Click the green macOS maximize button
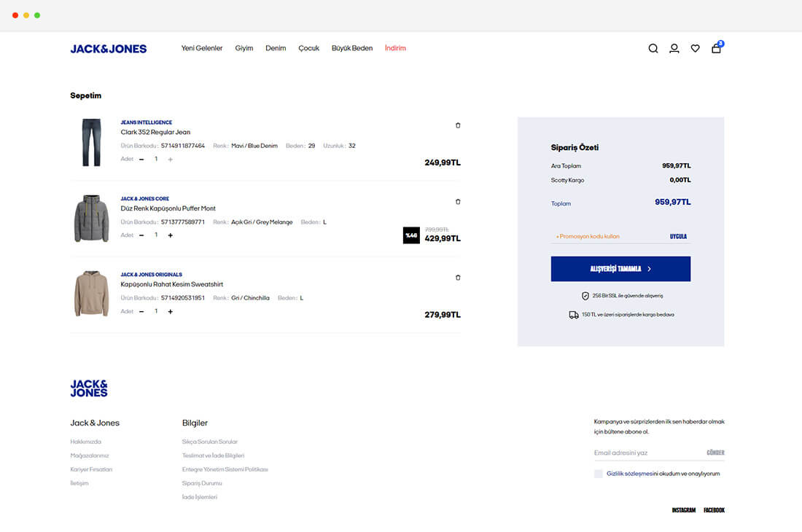The width and height of the screenshot is (802, 532). [x=37, y=15]
